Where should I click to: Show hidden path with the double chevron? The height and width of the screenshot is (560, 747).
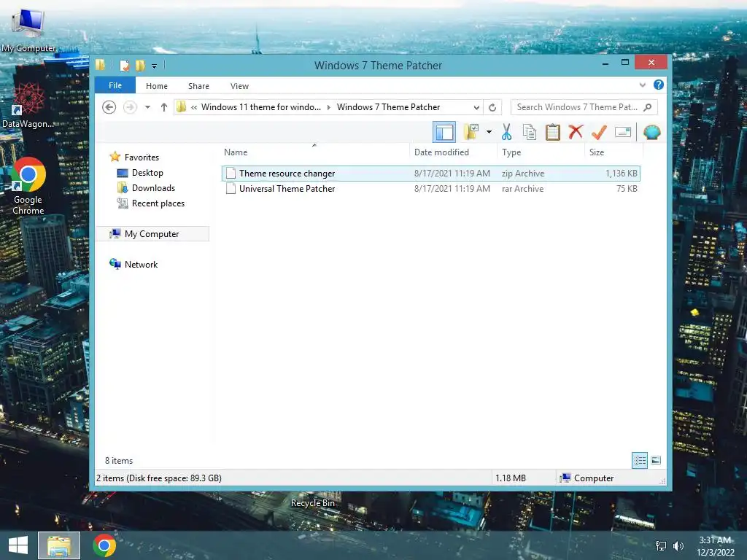194,108
